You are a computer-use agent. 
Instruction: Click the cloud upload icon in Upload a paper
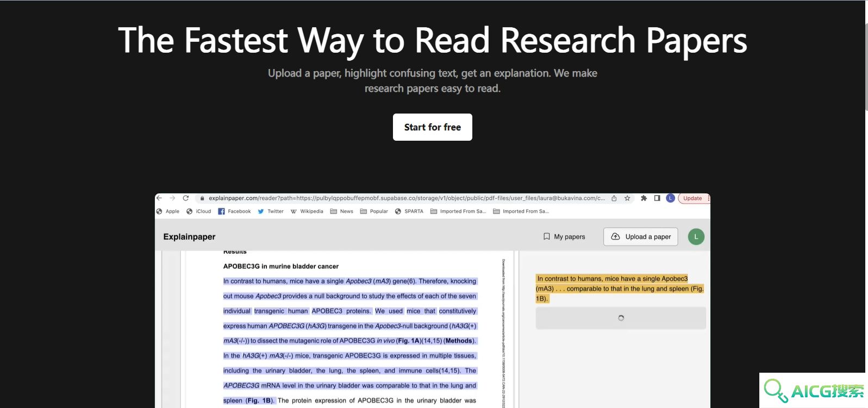pos(615,237)
